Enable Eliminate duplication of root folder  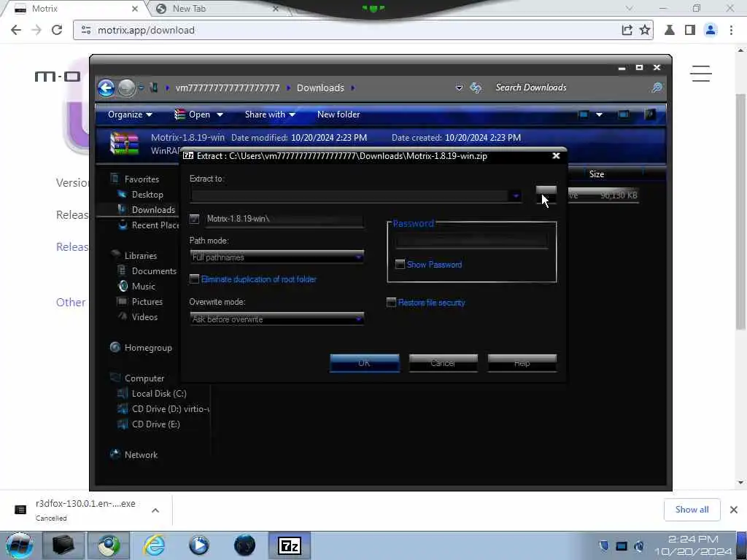[194, 279]
